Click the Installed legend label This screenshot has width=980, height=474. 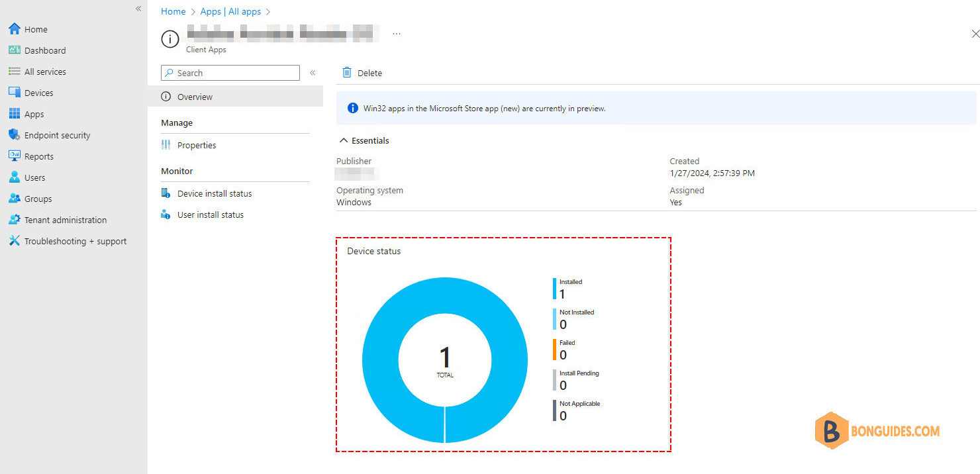(571, 282)
